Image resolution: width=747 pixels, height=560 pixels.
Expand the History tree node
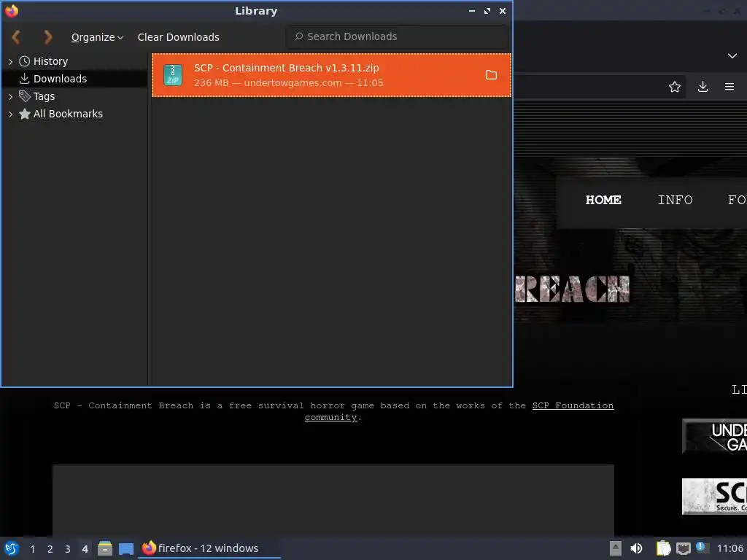[x=10, y=61]
